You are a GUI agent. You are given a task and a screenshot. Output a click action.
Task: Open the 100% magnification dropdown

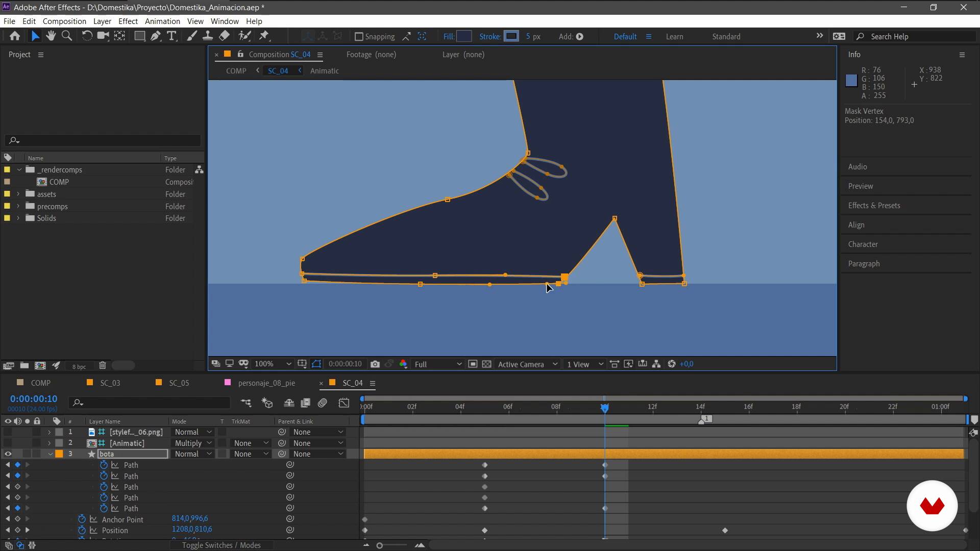click(273, 364)
